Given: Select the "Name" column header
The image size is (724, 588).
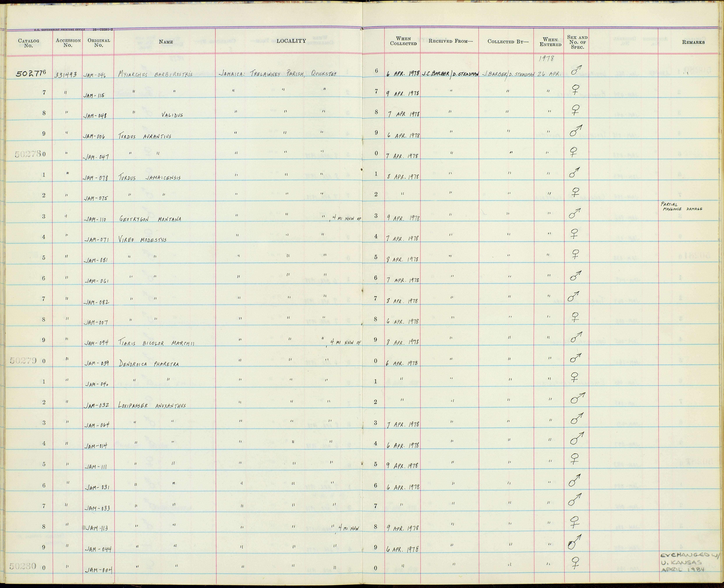Looking at the screenshot, I should pyautogui.click(x=166, y=42).
